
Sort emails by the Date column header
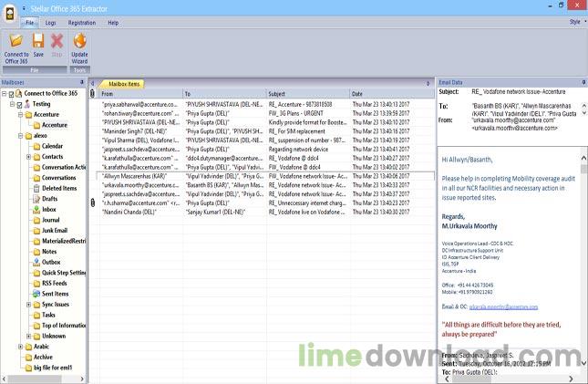[x=393, y=94]
